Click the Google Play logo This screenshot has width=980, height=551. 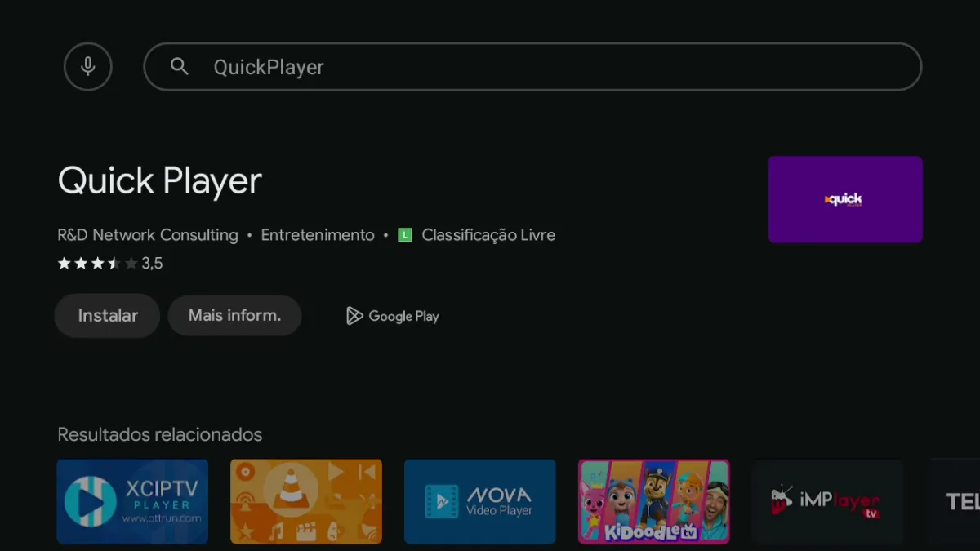pos(393,316)
